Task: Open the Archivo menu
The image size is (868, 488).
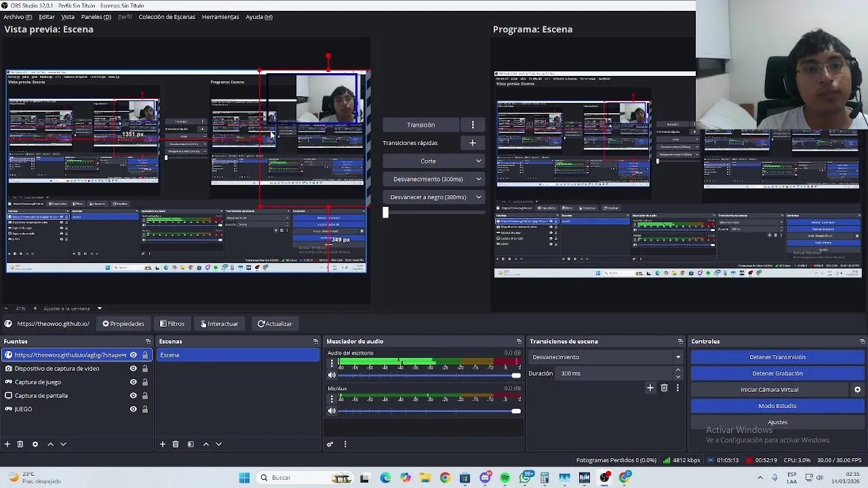Action: tap(18, 17)
